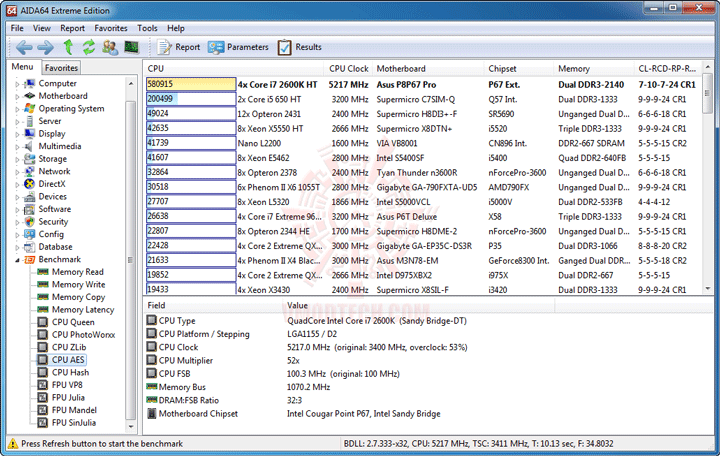This screenshot has height=456, width=720.
Task: Select the Config tree icon
Action: (30, 234)
